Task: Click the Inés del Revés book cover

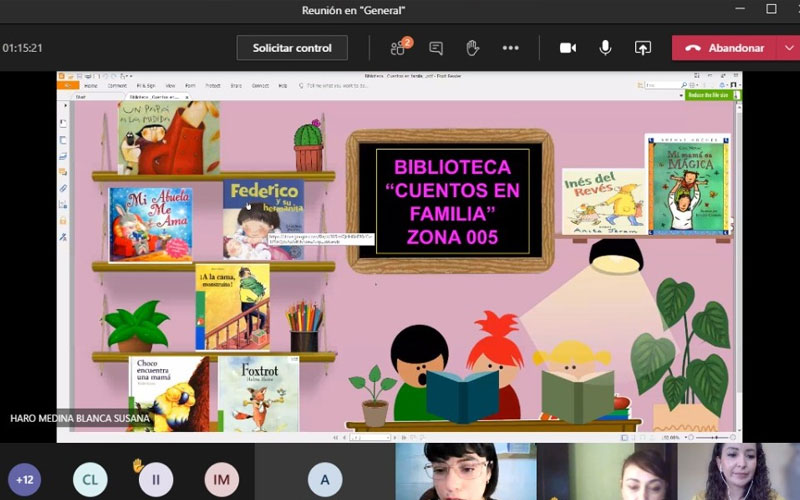Action: [604, 202]
